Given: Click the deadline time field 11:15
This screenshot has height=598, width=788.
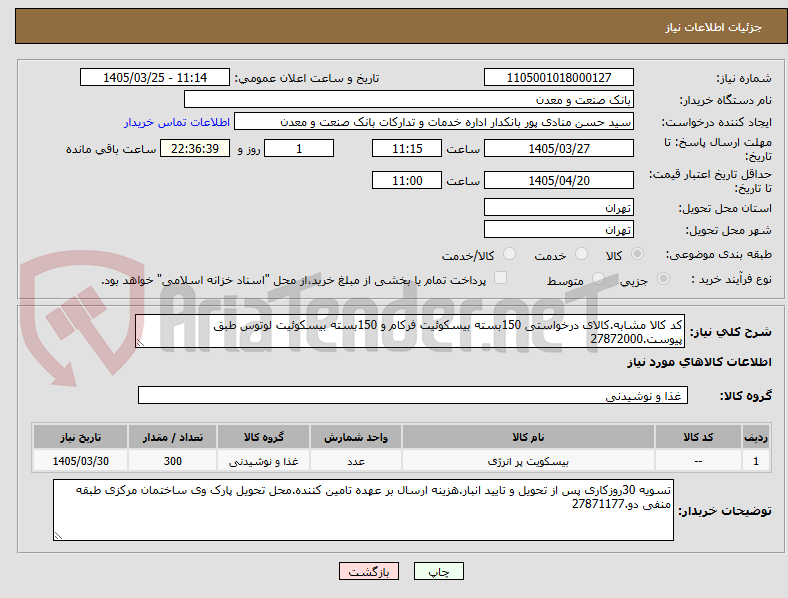Looking at the screenshot, I should tap(407, 149).
